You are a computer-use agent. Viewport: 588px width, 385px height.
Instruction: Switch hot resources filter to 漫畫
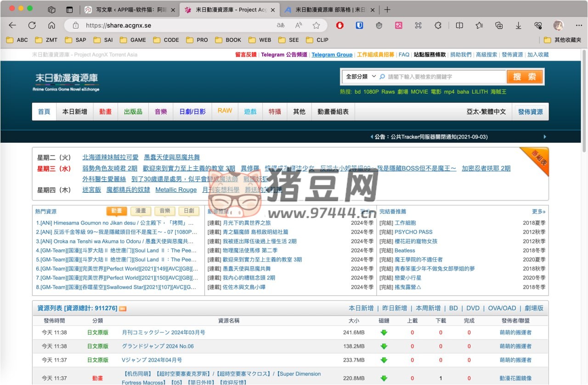point(141,211)
